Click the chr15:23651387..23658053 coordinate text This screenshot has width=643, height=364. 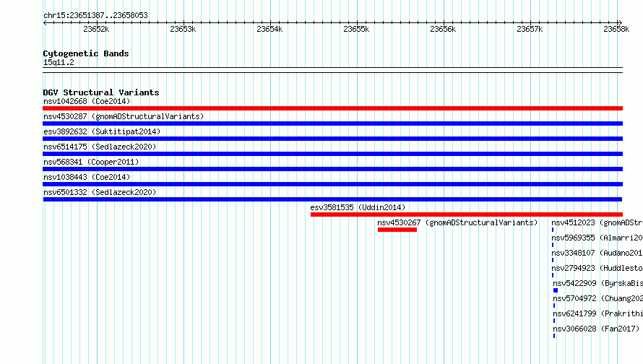pyautogui.click(x=95, y=16)
